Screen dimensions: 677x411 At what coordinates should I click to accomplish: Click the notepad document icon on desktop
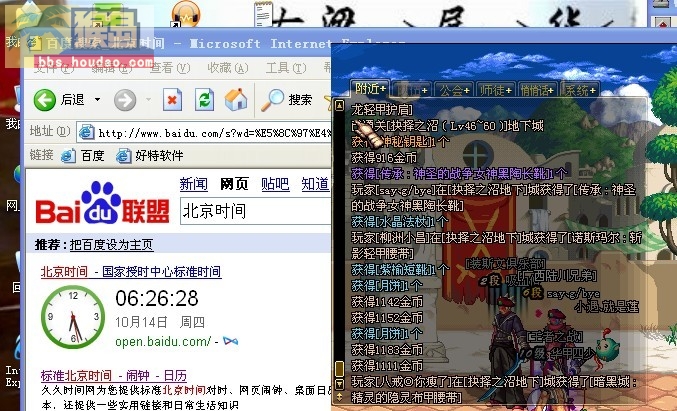(263, 13)
